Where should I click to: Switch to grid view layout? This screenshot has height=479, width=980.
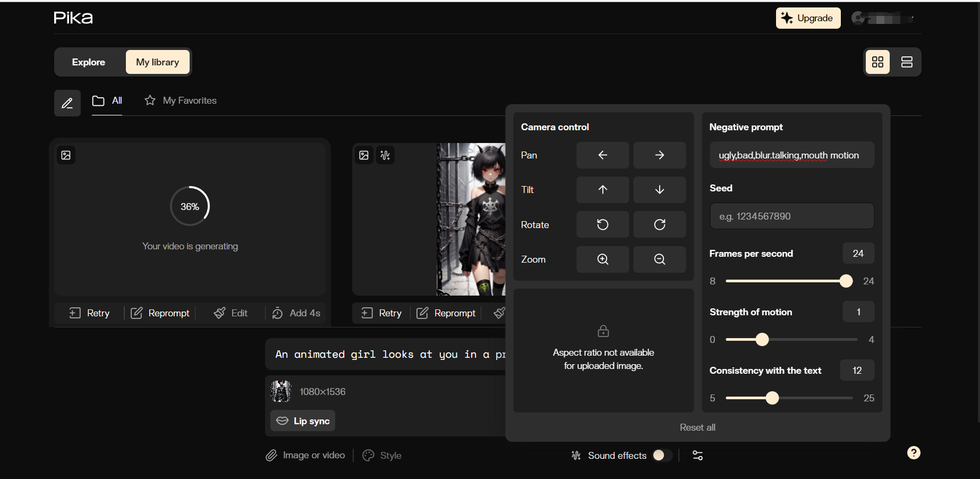[x=877, y=62]
